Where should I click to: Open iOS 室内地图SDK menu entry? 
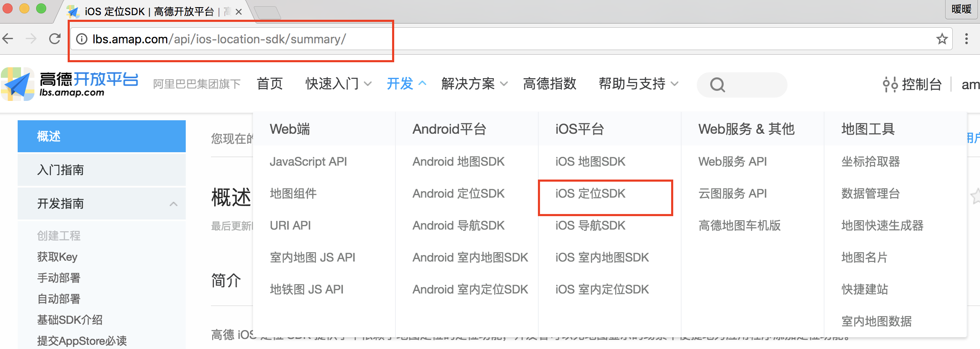pyautogui.click(x=602, y=257)
